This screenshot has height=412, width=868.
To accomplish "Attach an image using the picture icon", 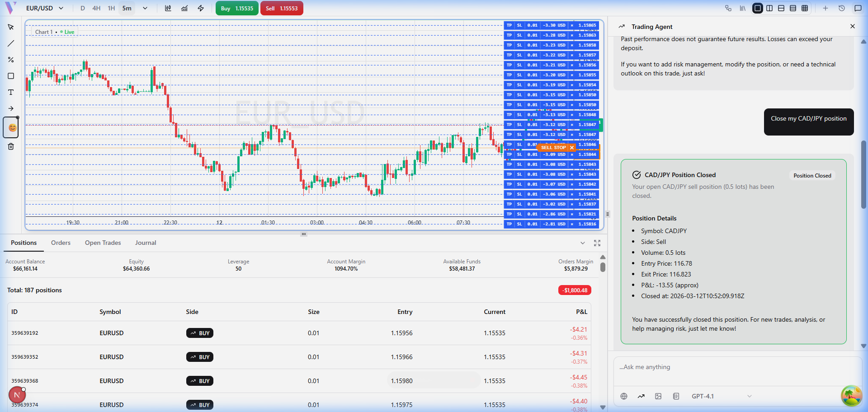I will (658, 396).
